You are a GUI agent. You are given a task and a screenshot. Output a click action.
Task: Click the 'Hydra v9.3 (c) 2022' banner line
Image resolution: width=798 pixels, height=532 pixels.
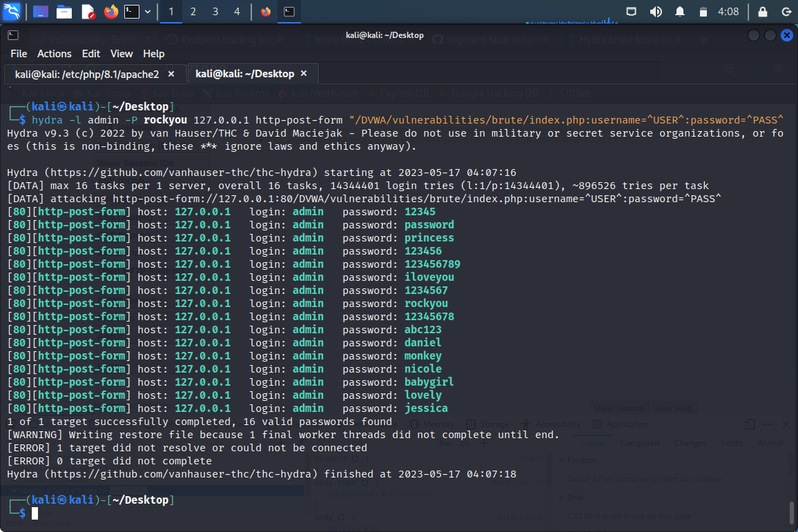coord(395,133)
